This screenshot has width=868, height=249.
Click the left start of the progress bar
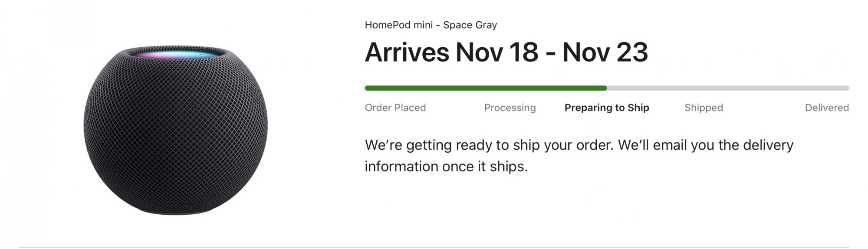click(367, 88)
